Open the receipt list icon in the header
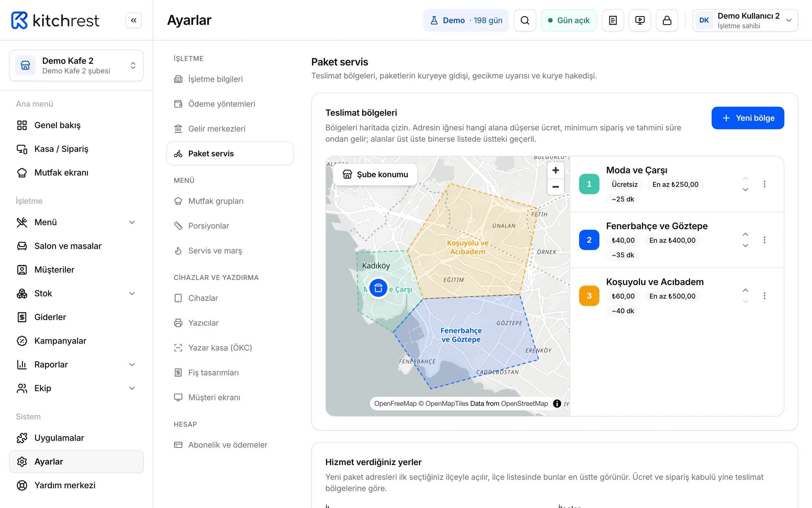This screenshot has height=508, width=812. [613, 21]
